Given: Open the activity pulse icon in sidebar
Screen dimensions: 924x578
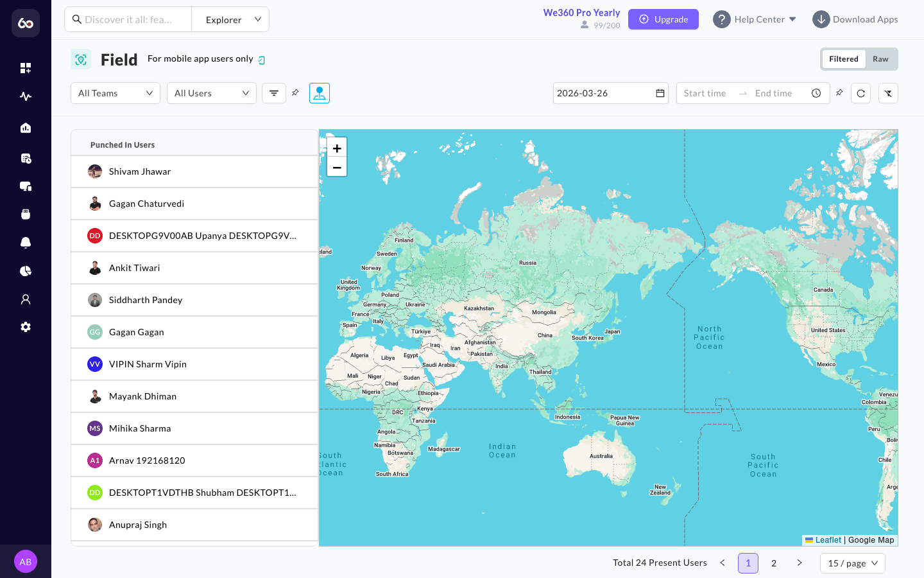Looking at the screenshot, I should [x=26, y=96].
